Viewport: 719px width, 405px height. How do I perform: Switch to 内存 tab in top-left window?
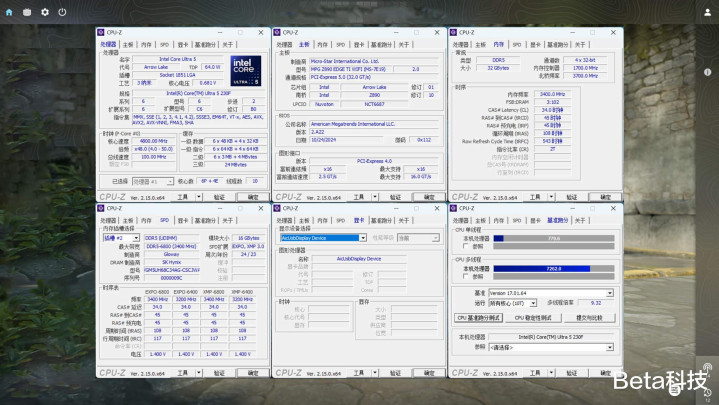(146, 44)
